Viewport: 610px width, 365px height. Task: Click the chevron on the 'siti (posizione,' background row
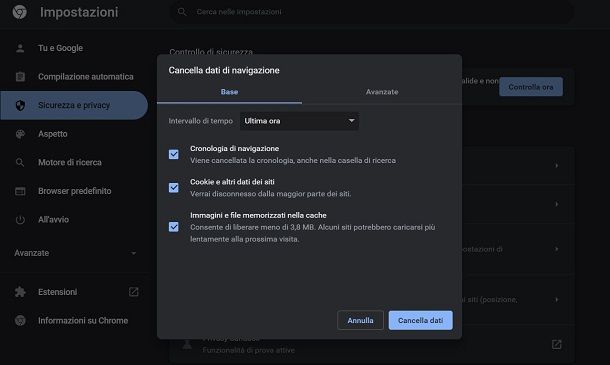557,300
